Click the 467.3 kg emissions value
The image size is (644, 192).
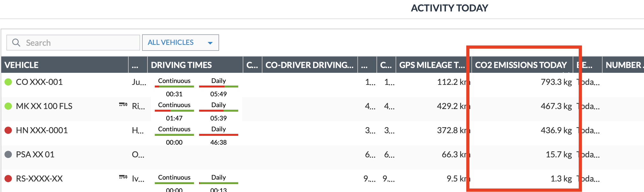tap(556, 106)
